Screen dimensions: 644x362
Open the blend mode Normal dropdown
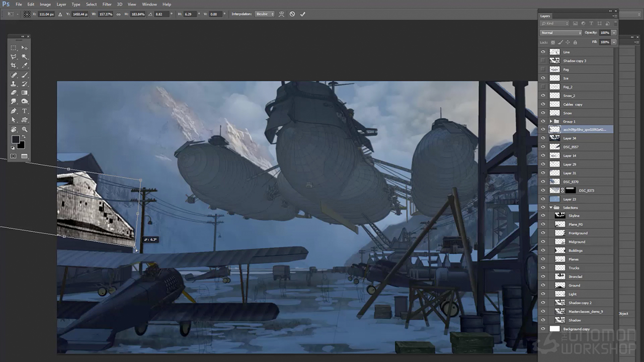coord(560,33)
